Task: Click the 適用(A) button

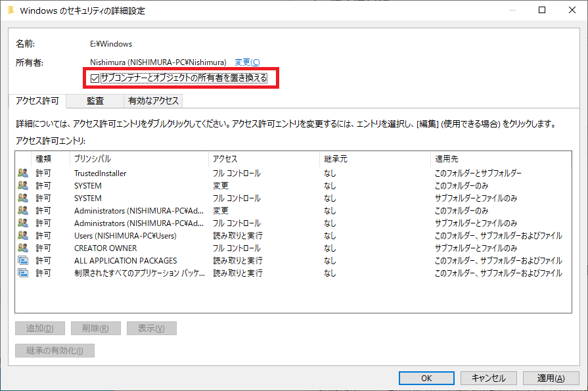Action: [x=551, y=378]
